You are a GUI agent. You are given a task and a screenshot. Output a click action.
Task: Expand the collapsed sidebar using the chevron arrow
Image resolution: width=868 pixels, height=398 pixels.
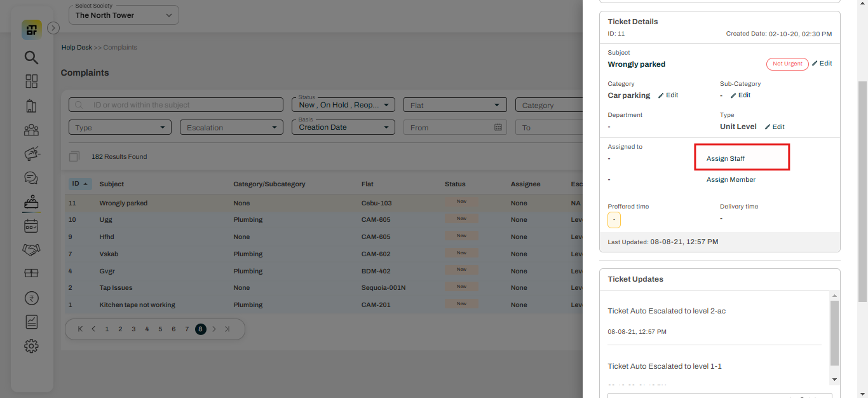pyautogui.click(x=53, y=27)
